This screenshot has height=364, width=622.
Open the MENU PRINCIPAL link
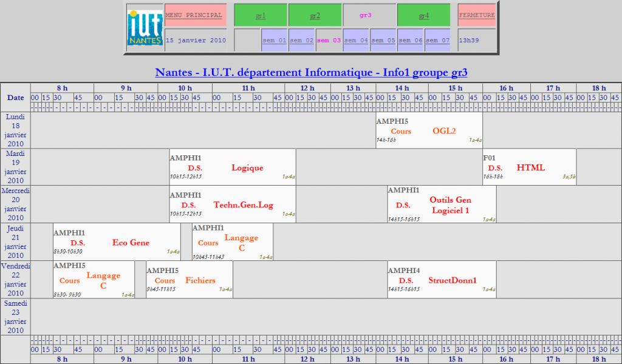coord(194,15)
